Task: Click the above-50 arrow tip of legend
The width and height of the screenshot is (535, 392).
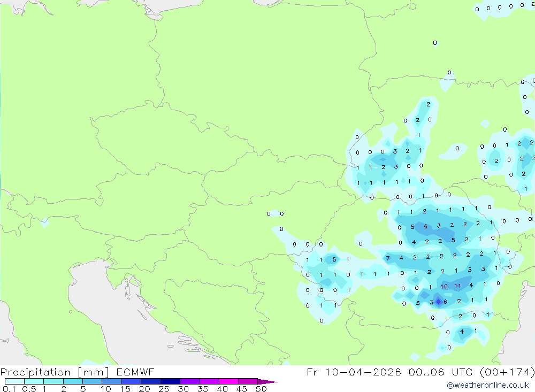Action: click(267, 382)
